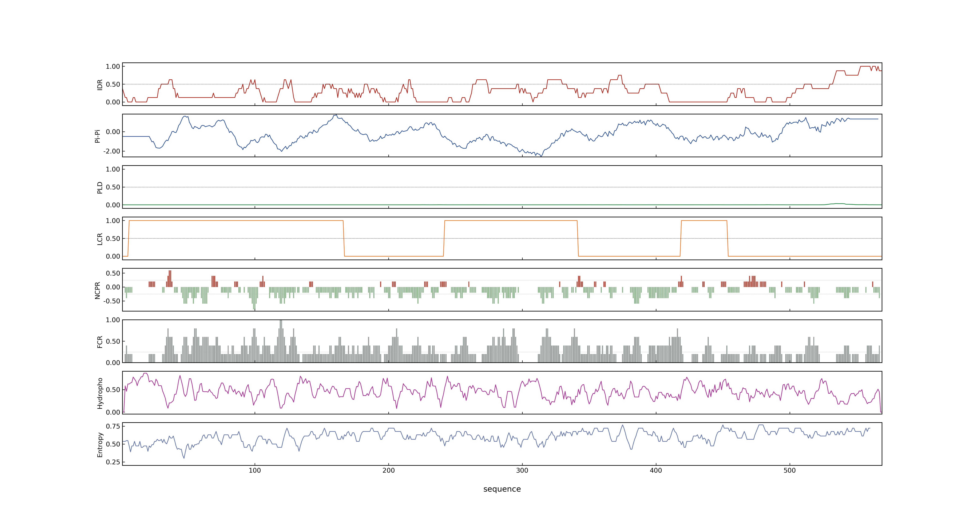Click the 400 tick on the x-axis
This screenshot has height=523, width=980.
pyautogui.click(x=656, y=470)
